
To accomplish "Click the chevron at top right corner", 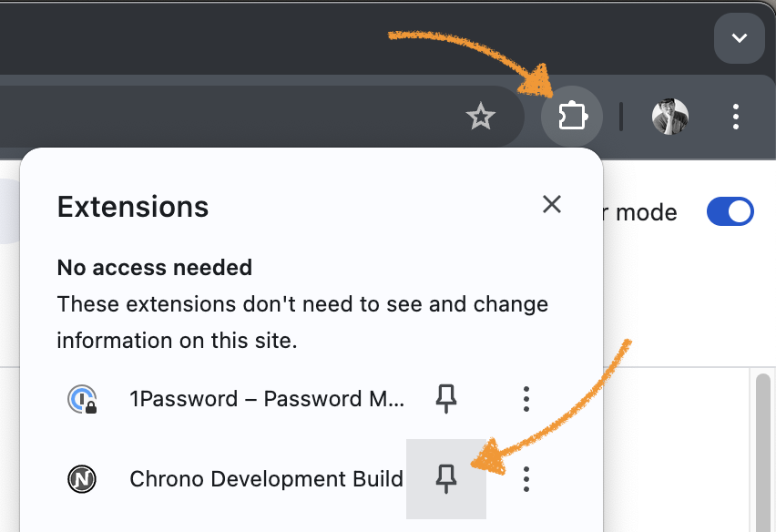I will (x=739, y=38).
